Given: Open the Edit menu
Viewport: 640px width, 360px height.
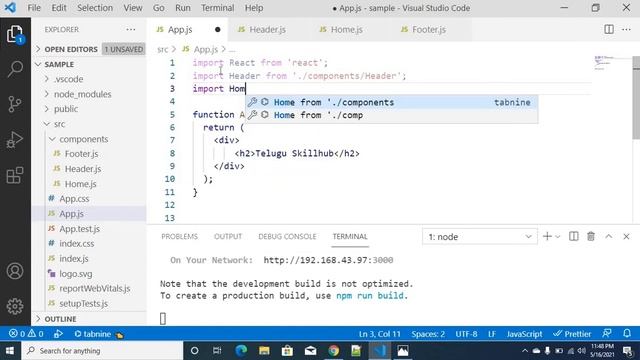Looking at the screenshot, I should coord(59,8).
